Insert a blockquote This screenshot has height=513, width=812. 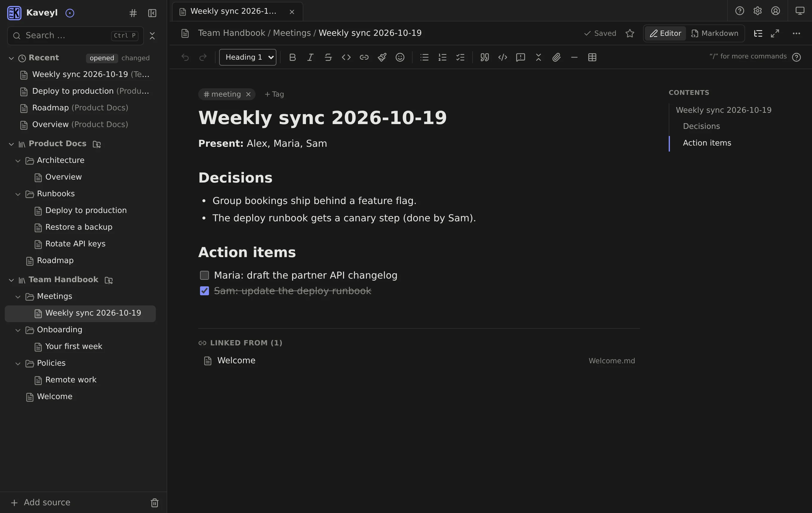485,57
